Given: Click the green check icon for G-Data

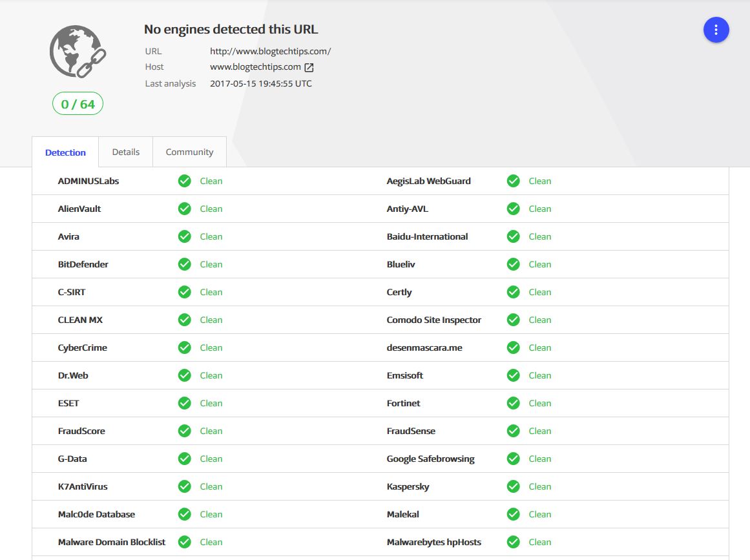Looking at the screenshot, I should click(185, 459).
